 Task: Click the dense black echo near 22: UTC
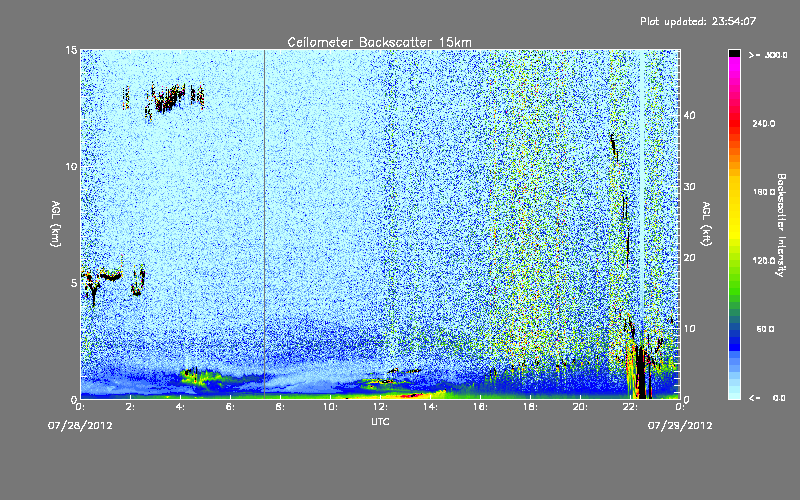pyautogui.click(x=639, y=372)
